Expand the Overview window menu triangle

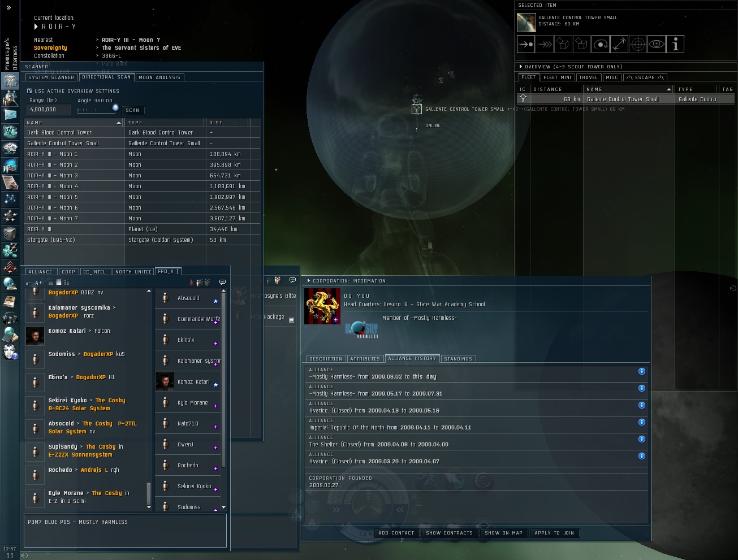click(x=520, y=67)
